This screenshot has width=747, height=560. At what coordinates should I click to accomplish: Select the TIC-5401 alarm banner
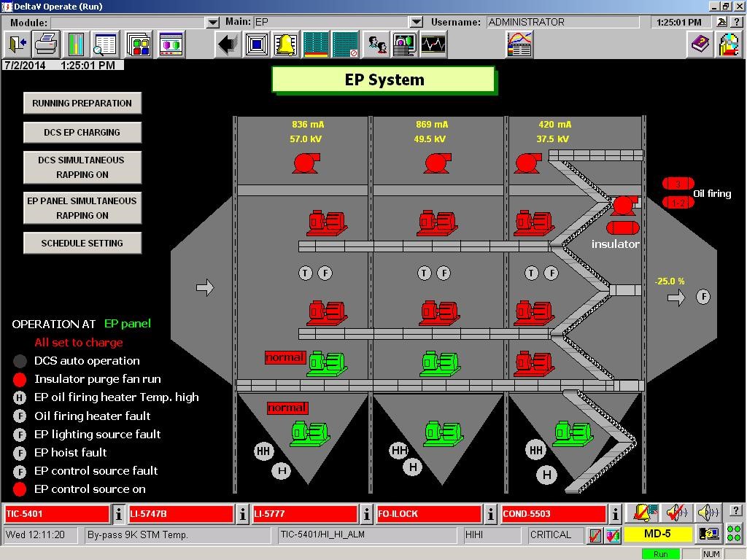pyautogui.click(x=56, y=514)
